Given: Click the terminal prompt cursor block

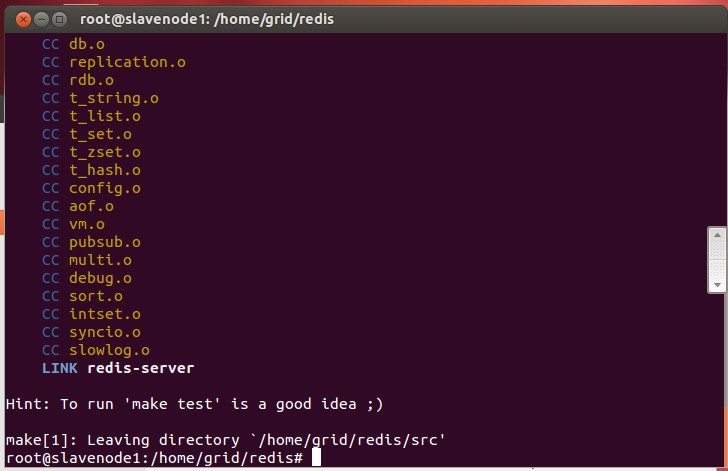Looking at the screenshot, I should tap(316, 458).
